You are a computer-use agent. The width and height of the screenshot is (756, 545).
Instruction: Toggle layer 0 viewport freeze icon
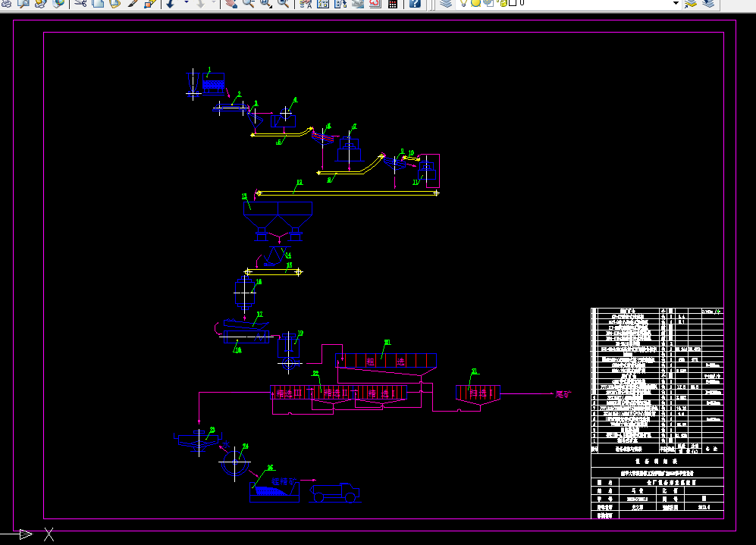(488, 3)
